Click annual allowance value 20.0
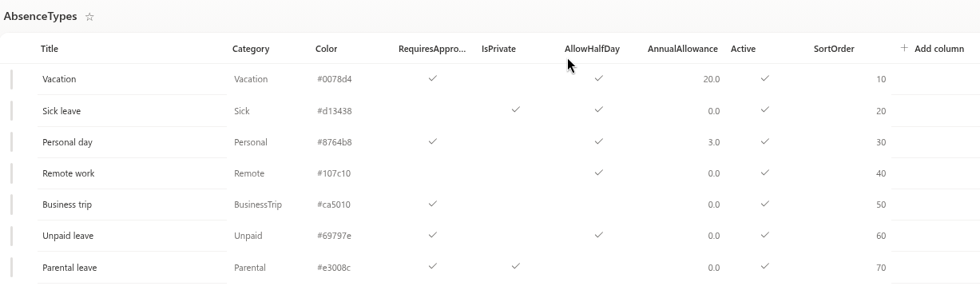The height and width of the screenshot is (294, 980). click(712, 79)
